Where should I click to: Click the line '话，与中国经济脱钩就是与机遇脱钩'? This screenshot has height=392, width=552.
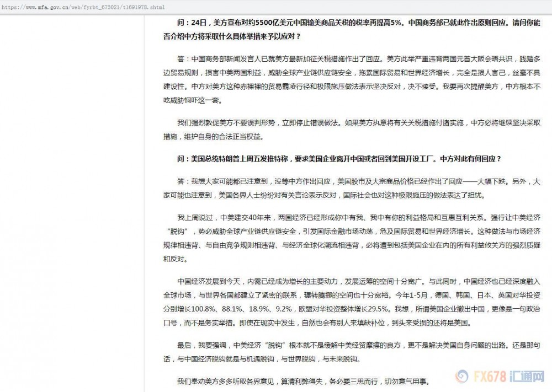coord(262,359)
